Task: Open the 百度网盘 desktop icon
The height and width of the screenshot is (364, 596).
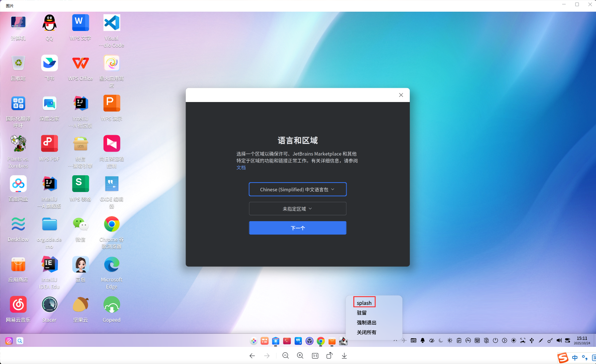Action: [x=18, y=184]
